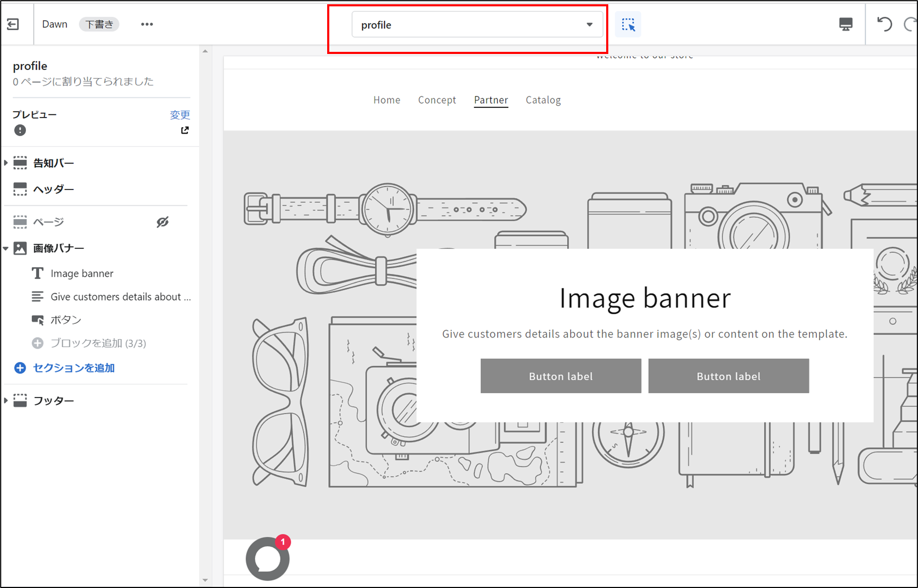Click the プレビュー label

coord(34,115)
